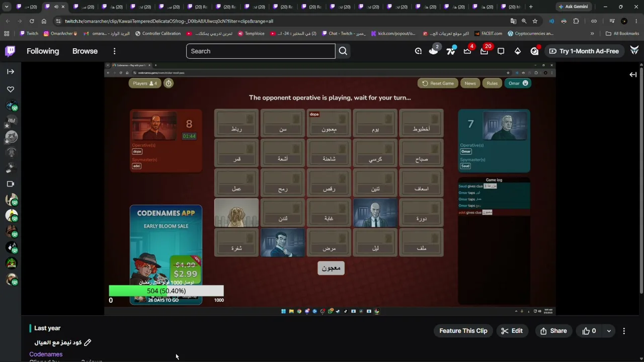Open the icon showing badge 20
The image size is (644, 362).
pos(485,51)
